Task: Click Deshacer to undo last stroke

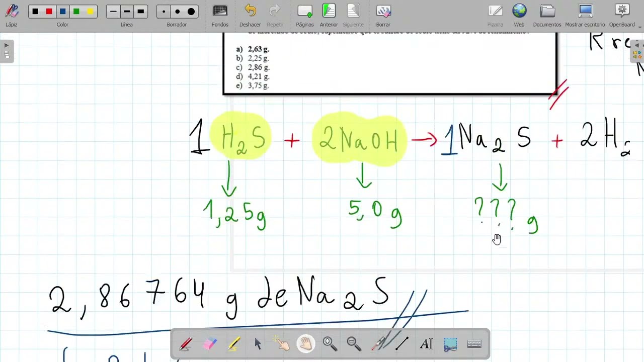Action: coord(250,15)
